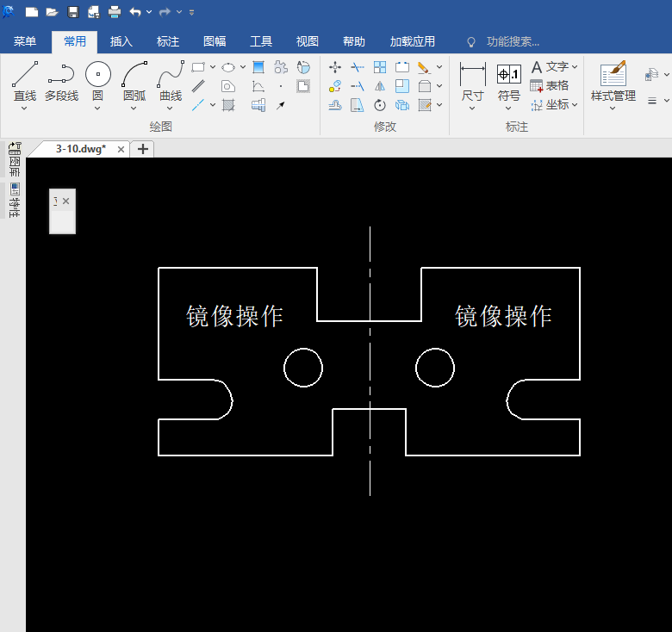Image resolution: width=672 pixels, height=632 pixels.
Task: Switch to the 插入 ribbon tab
Action: coord(121,41)
